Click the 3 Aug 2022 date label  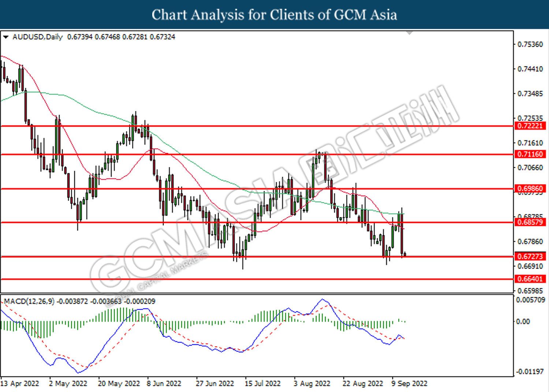312,384
